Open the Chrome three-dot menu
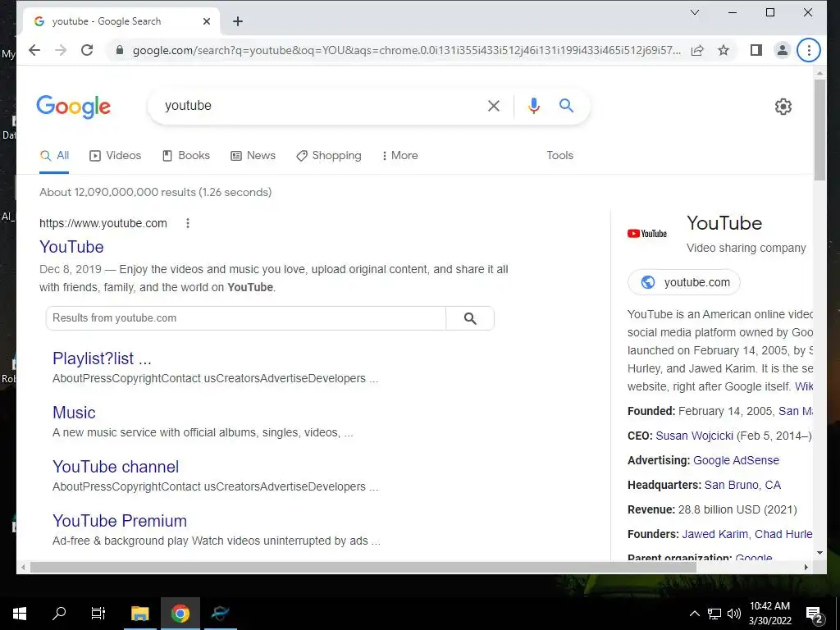 pos(808,50)
